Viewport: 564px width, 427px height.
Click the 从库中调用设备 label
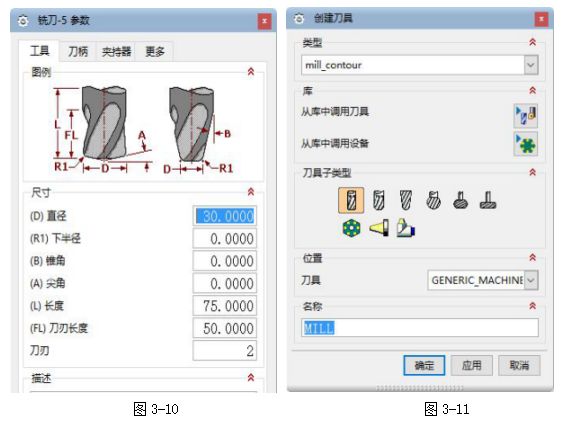pyautogui.click(x=335, y=144)
